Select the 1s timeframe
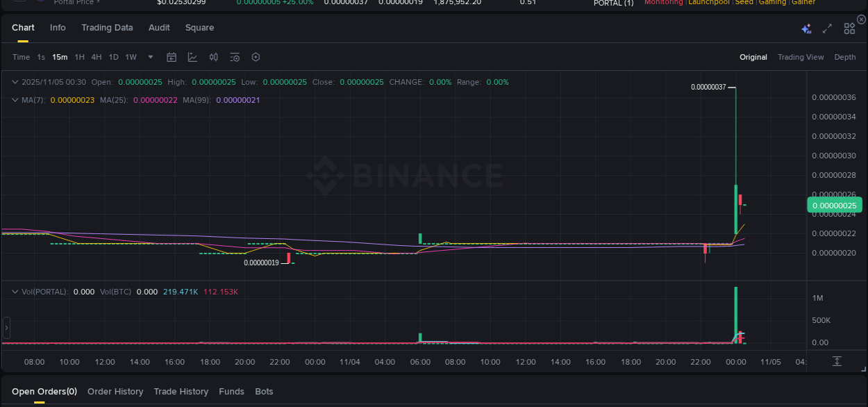Screen dimensions: 868x407 (40, 57)
